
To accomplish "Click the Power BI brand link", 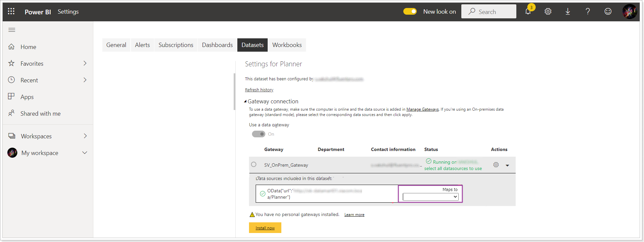I will click(38, 12).
